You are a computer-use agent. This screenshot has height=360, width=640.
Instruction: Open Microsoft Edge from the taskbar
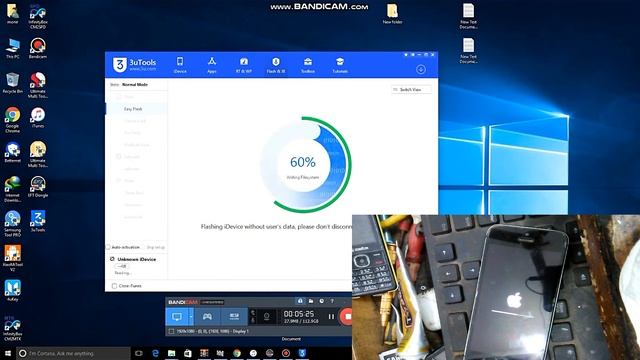pyautogui.click(x=155, y=353)
